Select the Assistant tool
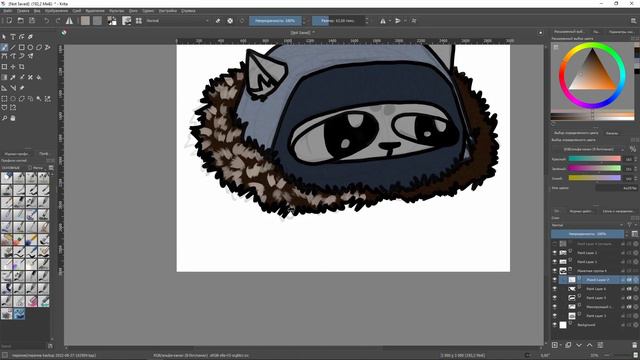 4,88
